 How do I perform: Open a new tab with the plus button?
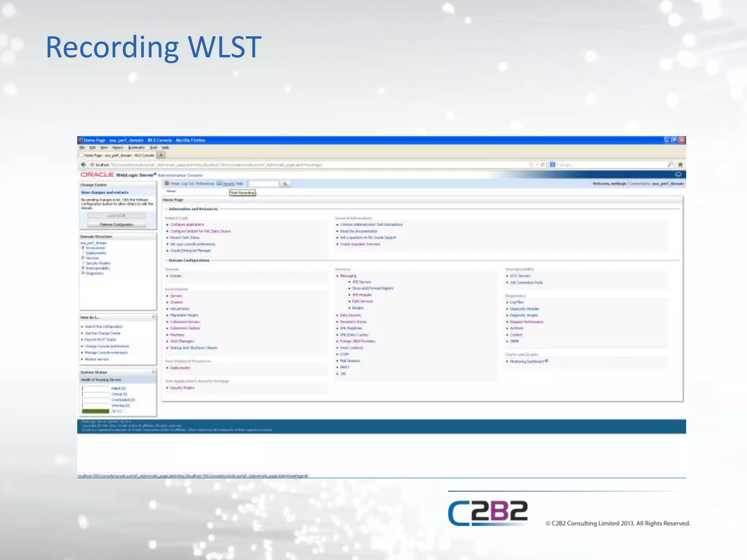click(x=161, y=155)
